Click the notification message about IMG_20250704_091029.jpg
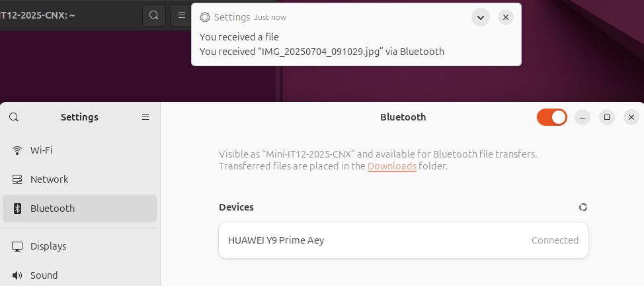 coord(322,52)
